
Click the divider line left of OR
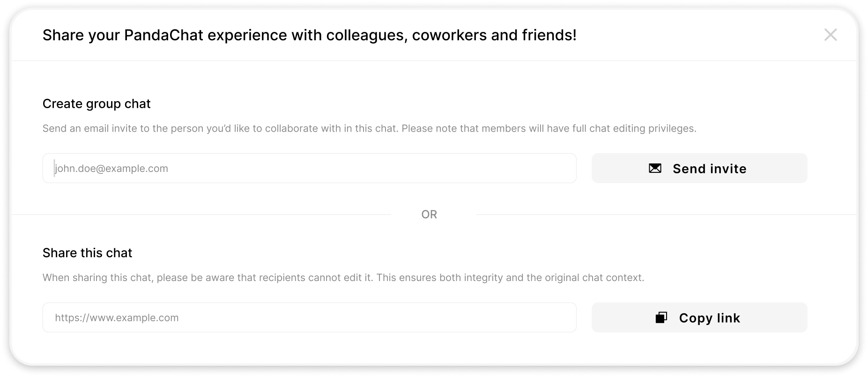click(201, 214)
